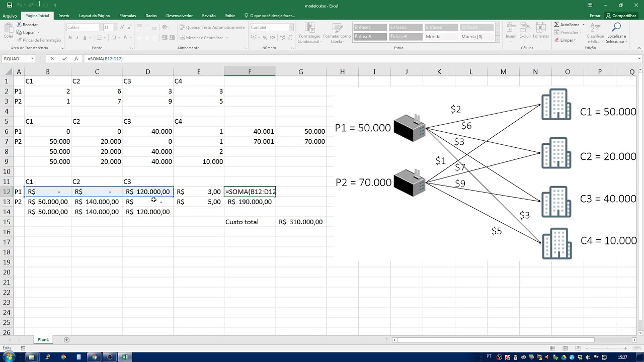Image resolution: width=644 pixels, height=362 pixels.
Task: Open the Arquivo menu
Action: (x=10, y=16)
